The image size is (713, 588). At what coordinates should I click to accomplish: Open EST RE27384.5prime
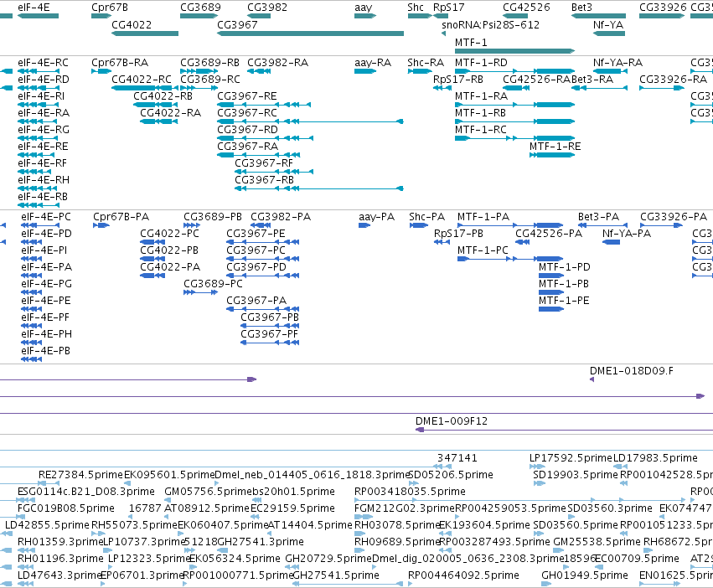pos(81,475)
